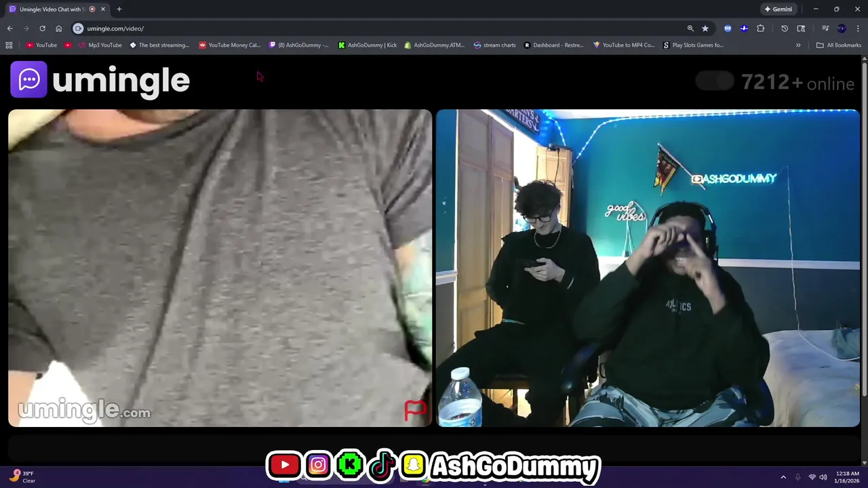Click the stranger's video feed
This screenshot has height=488, width=868.
tap(220, 268)
